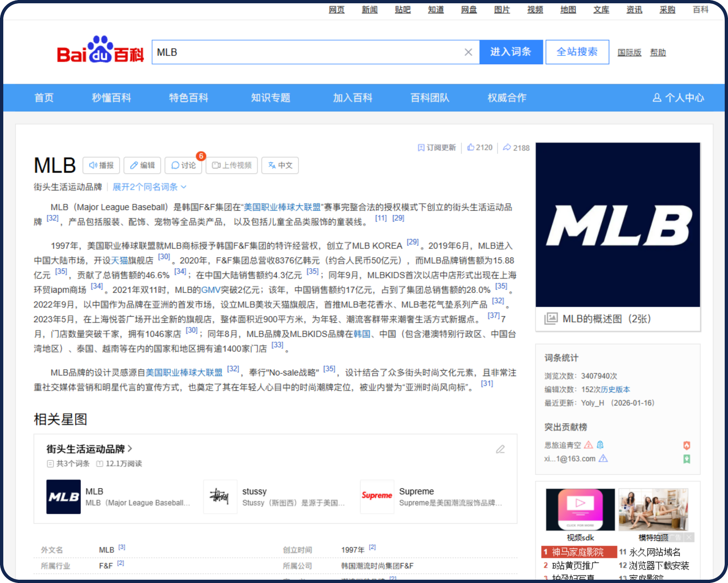Open 地图 in the top navigation
This screenshot has height=583, width=728.
568,9
